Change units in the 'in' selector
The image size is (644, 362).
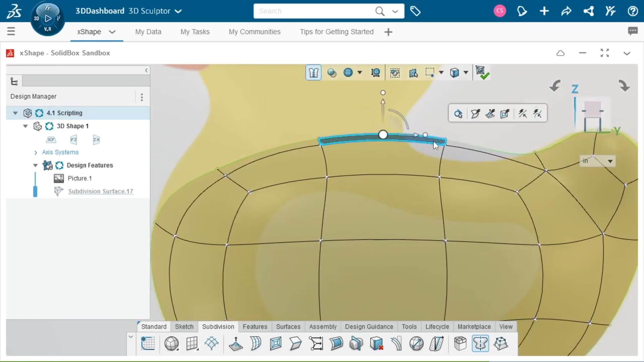(597, 161)
